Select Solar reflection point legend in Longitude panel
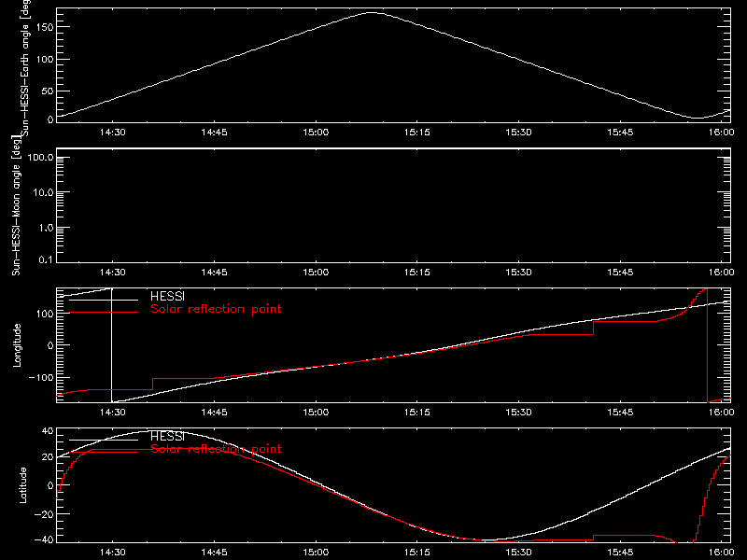Screen dimensions: 747x560 tap(216, 309)
